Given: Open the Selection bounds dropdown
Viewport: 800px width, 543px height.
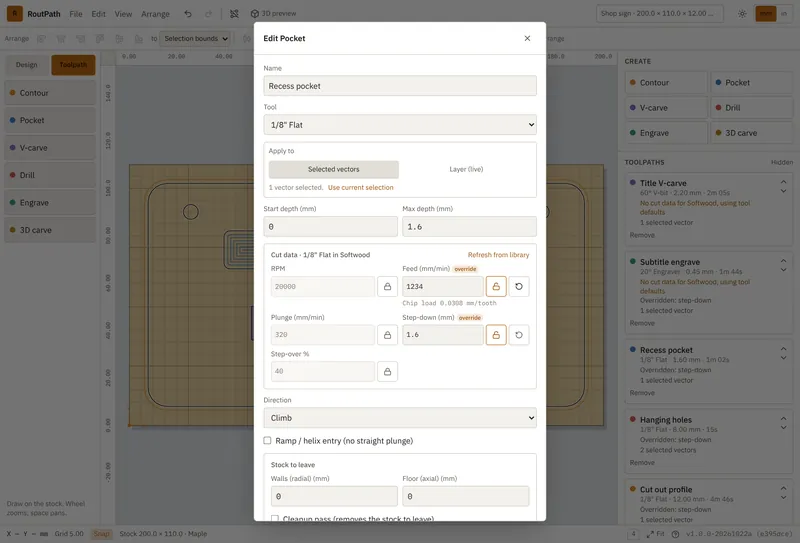Looking at the screenshot, I should tap(195, 39).
